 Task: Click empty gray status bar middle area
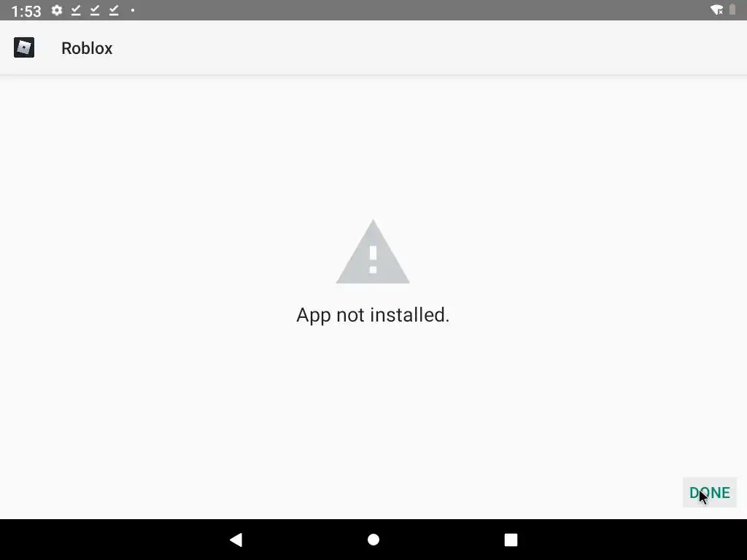pos(419,10)
